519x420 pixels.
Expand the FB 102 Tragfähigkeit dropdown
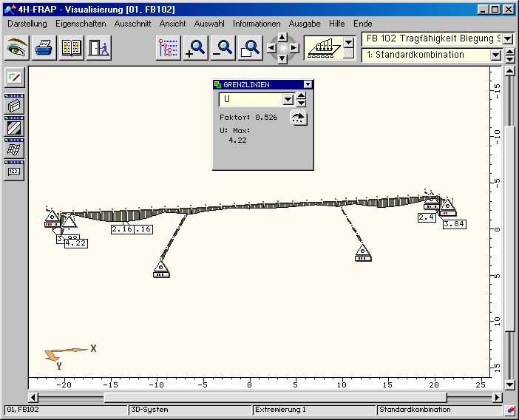pyautogui.click(x=508, y=38)
